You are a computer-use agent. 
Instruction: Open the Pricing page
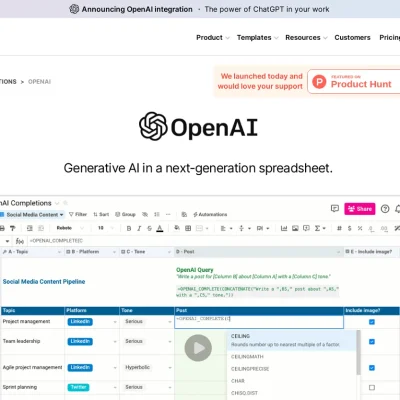389,37
